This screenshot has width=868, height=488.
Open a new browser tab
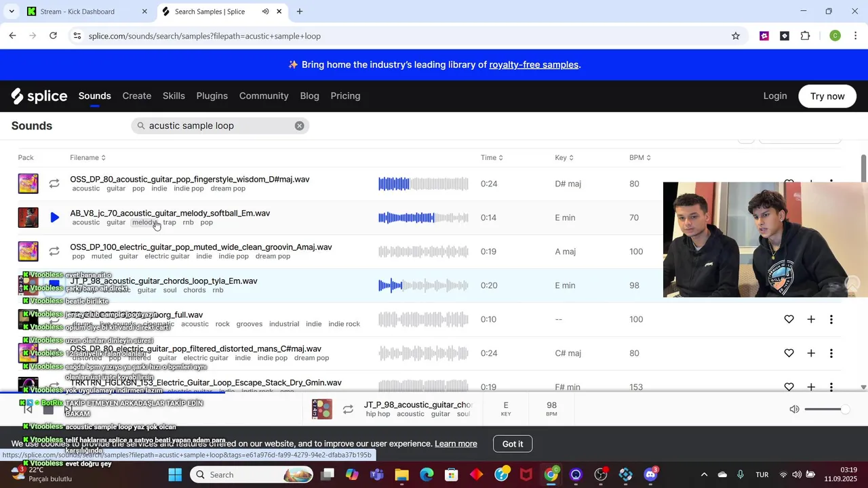[x=300, y=12]
